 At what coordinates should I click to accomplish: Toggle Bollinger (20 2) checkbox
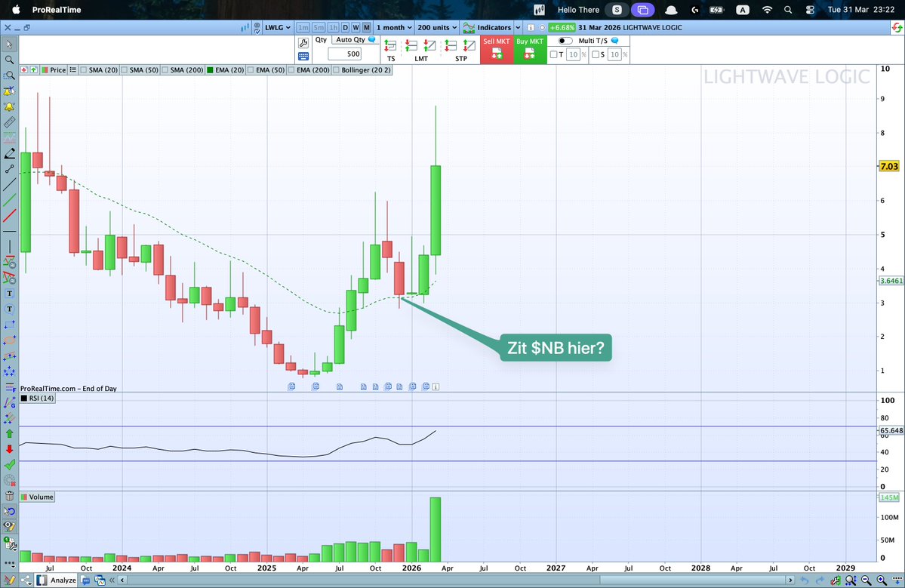[x=337, y=70]
